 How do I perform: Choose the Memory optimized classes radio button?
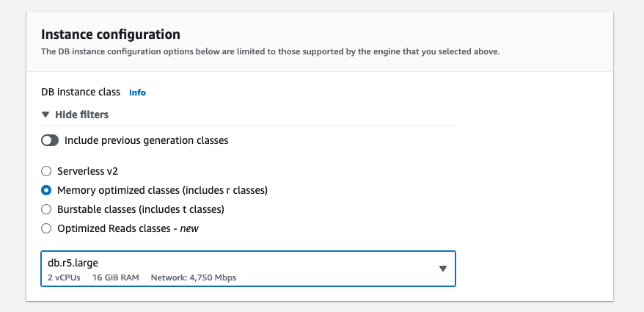click(46, 190)
